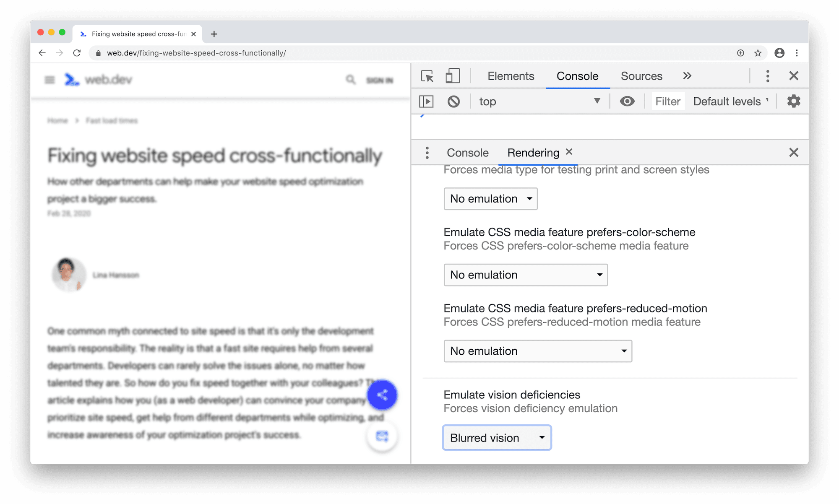Click the Sources panel tab
Screen dimensions: 839x504
point(641,75)
